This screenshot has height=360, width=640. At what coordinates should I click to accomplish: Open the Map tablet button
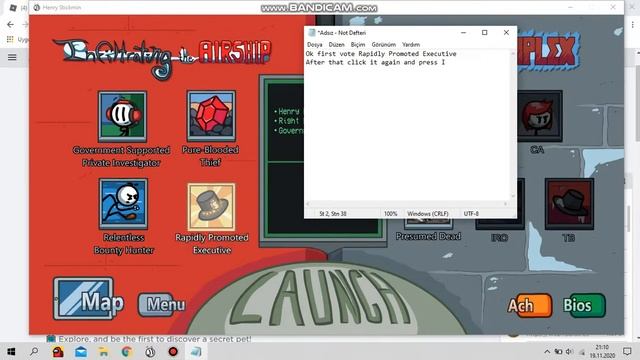[89, 298]
